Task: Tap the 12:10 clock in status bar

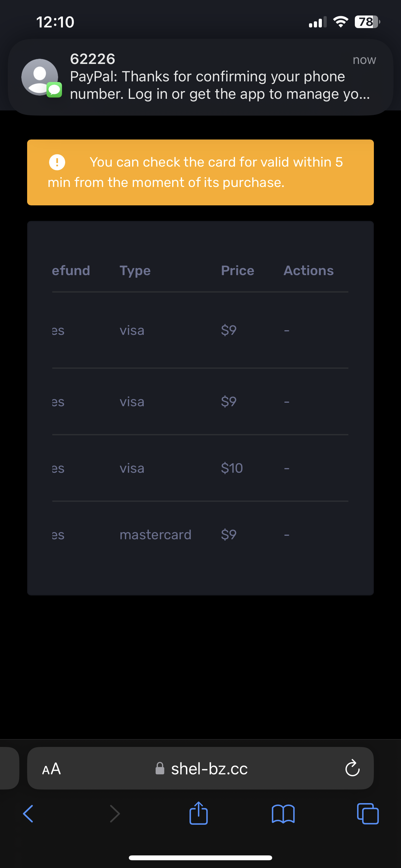Action: 55,22
